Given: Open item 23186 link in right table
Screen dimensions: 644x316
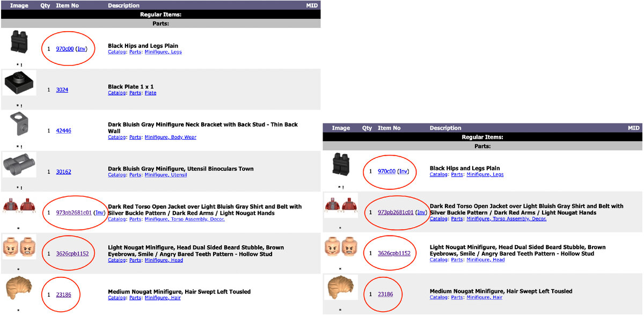Looking at the screenshot, I should [385, 294].
